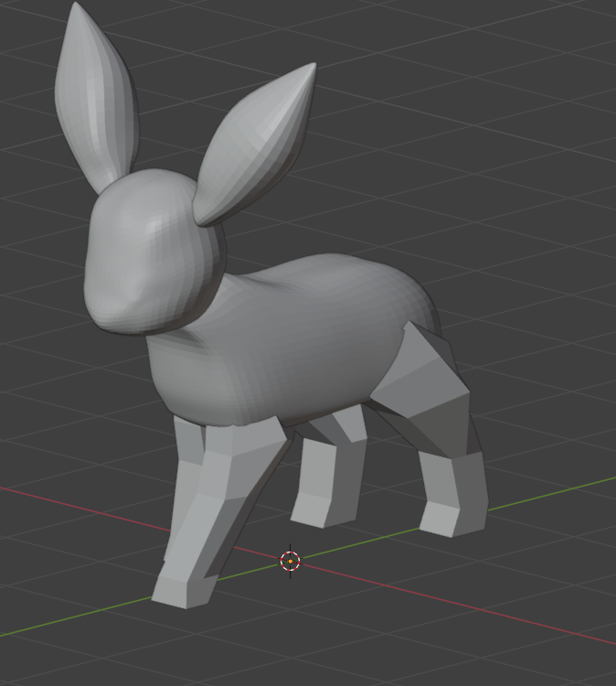616x686 pixels.
Task: Click the nearest front leg's foot
Action: pyautogui.click(x=183, y=587)
